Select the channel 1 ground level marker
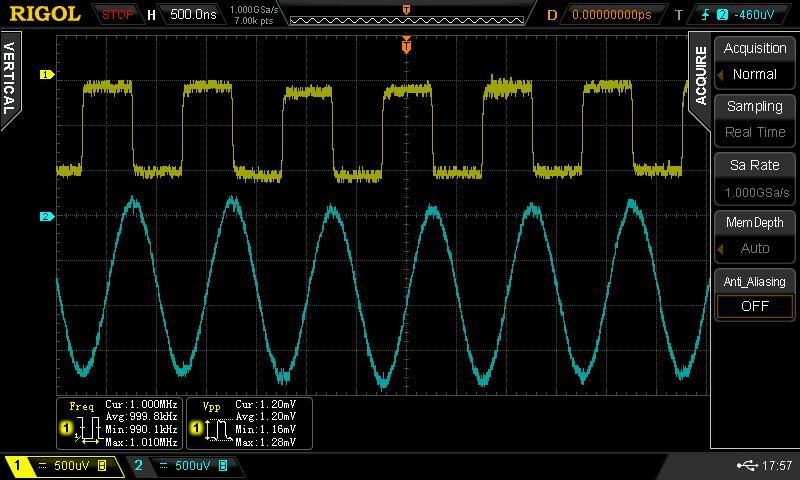This screenshot has width=800, height=480. pyautogui.click(x=45, y=74)
